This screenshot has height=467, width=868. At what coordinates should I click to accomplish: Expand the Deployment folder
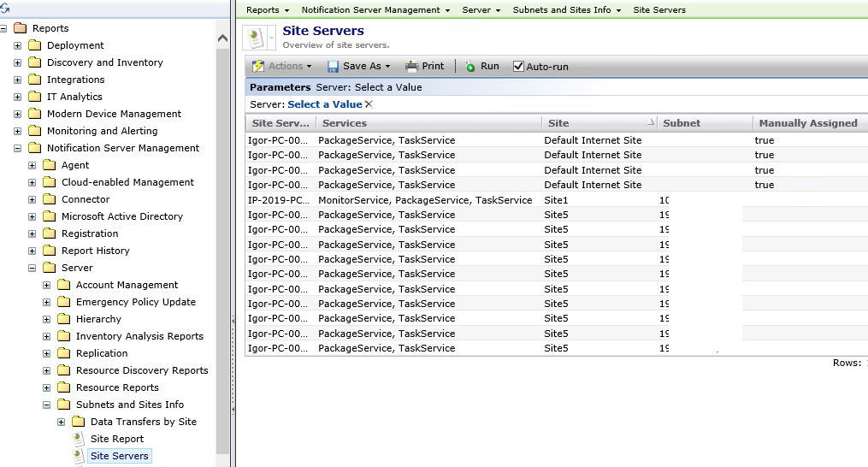point(17,45)
